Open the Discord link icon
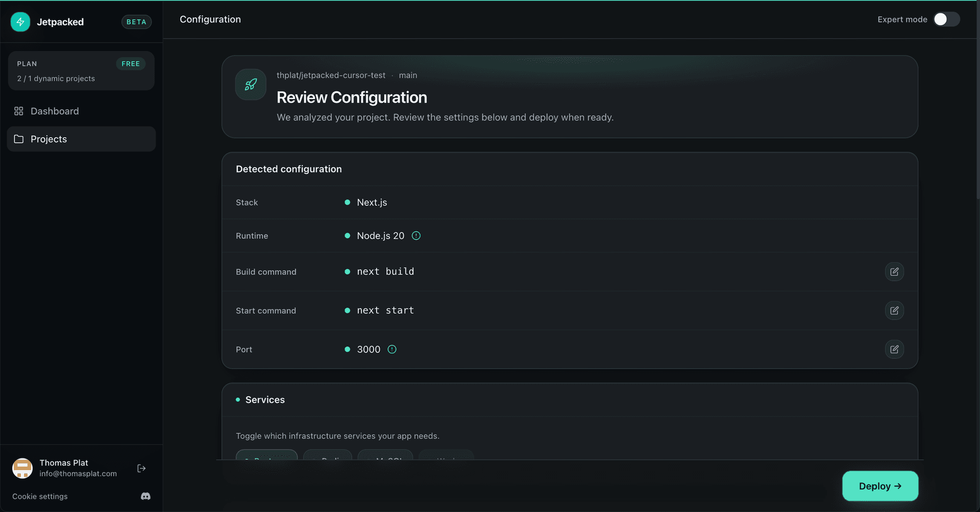The height and width of the screenshot is (512, 980). click(145, 496)
